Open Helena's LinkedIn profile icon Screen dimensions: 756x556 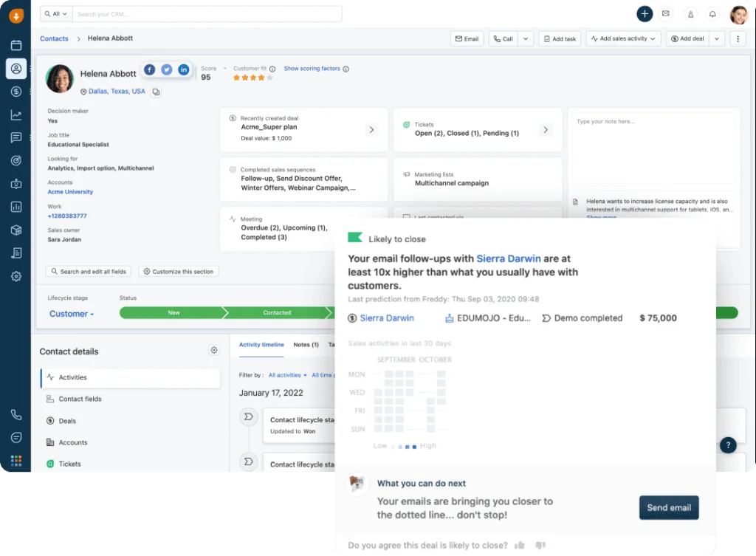pyautogui.click(x=184, y=70)
